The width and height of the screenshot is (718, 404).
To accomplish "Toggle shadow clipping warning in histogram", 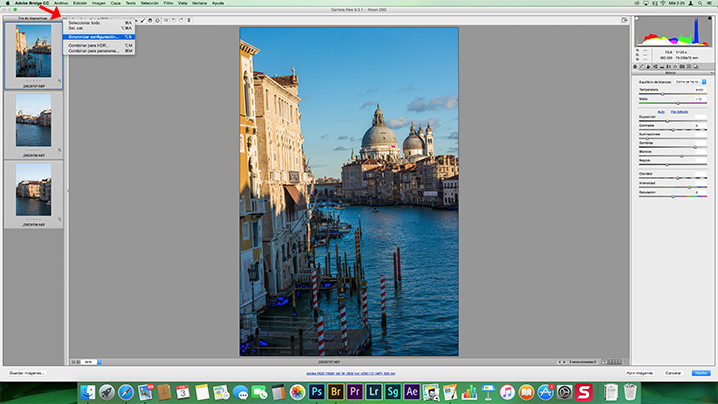I will click(636, 18).
